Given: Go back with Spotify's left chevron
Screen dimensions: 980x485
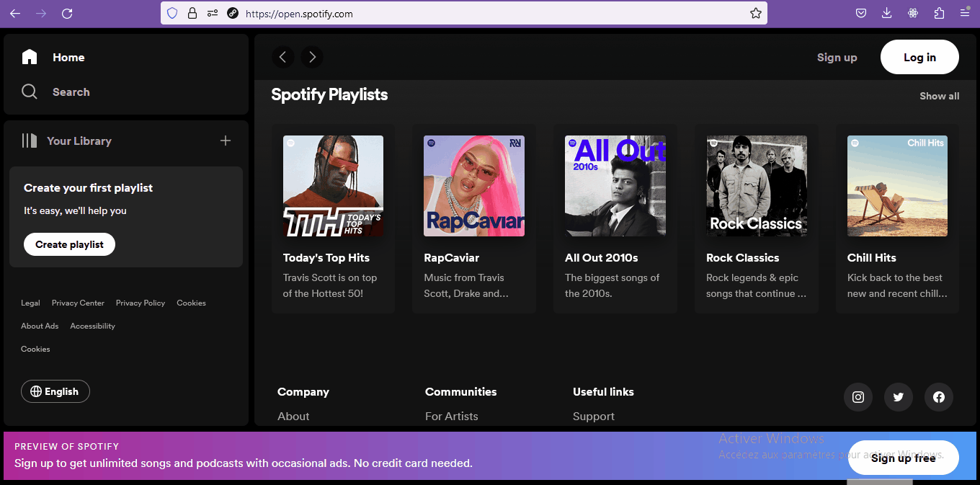Looking at the screenshot, I should click(x=283, y=57).
